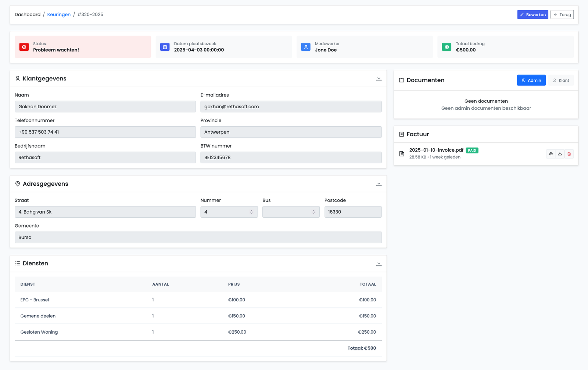Viewport: 588px width, 370px height.
Task: Click the list icon beside Diensten
Action: point(17,264)
